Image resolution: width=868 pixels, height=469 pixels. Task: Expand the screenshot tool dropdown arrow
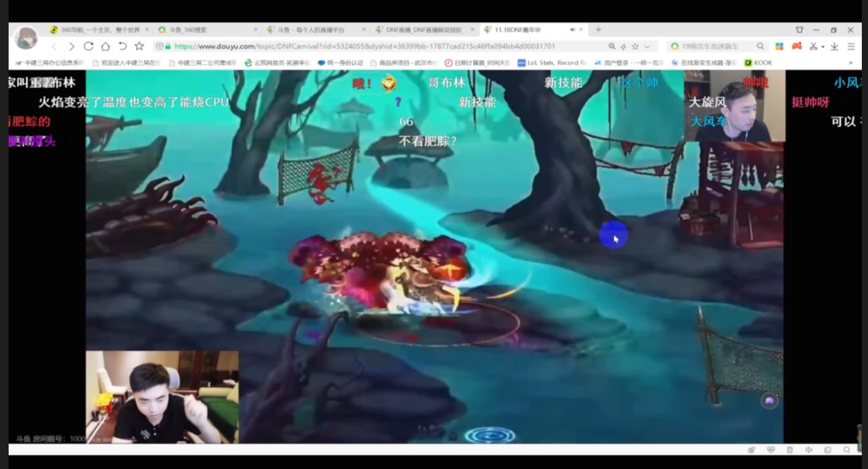822,47
